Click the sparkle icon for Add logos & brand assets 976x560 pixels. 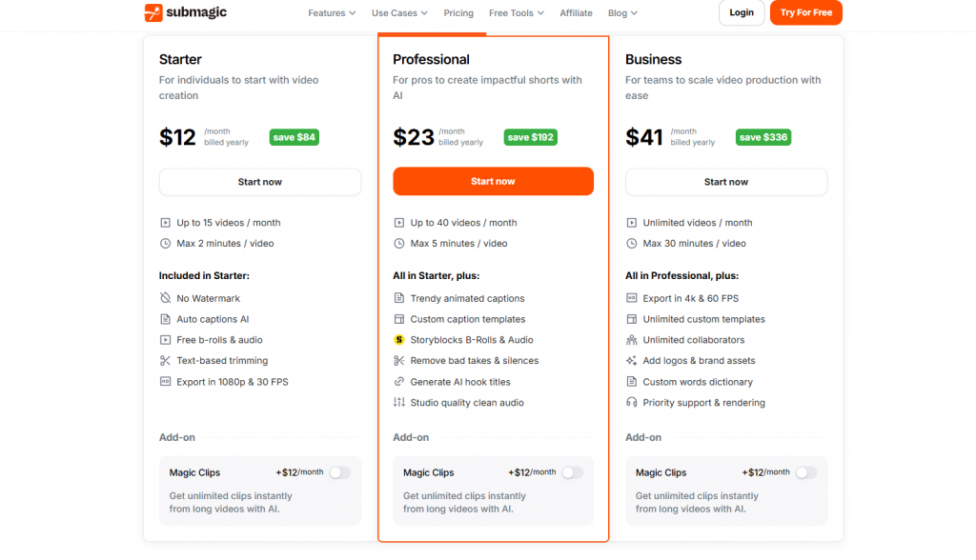(631, 360)
